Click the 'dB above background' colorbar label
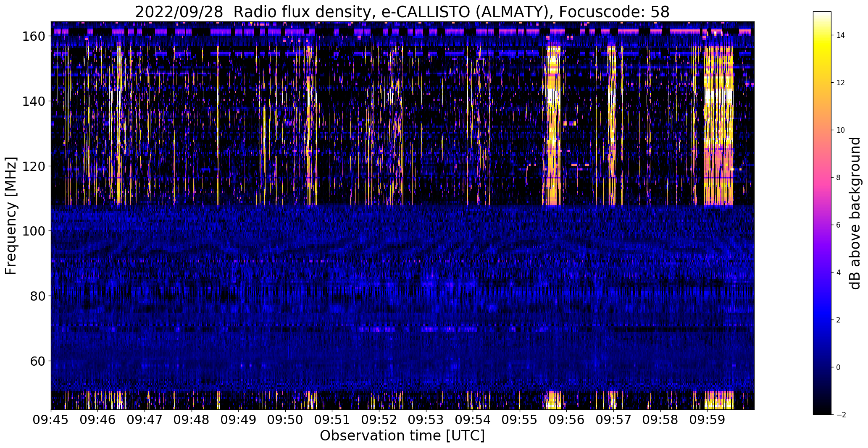The width and height of the screenshot is (868, 448). [x=855, y=213]
